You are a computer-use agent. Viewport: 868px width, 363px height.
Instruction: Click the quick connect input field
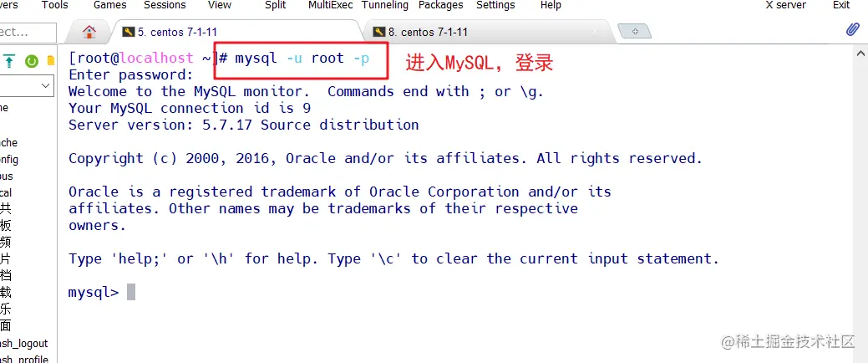[27, 32]
